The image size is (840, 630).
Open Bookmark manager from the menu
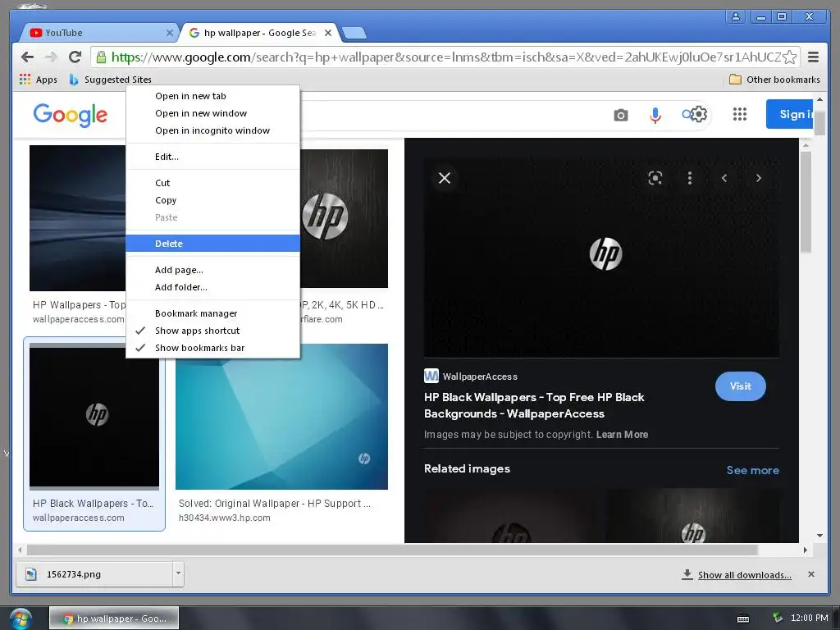tap(212, 313)
